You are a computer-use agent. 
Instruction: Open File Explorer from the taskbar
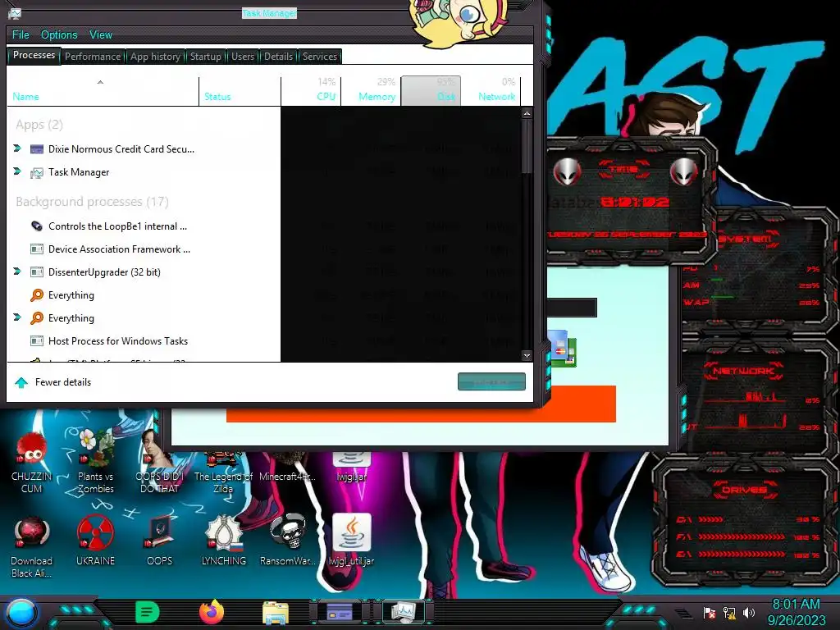click(x=276, y=612)
